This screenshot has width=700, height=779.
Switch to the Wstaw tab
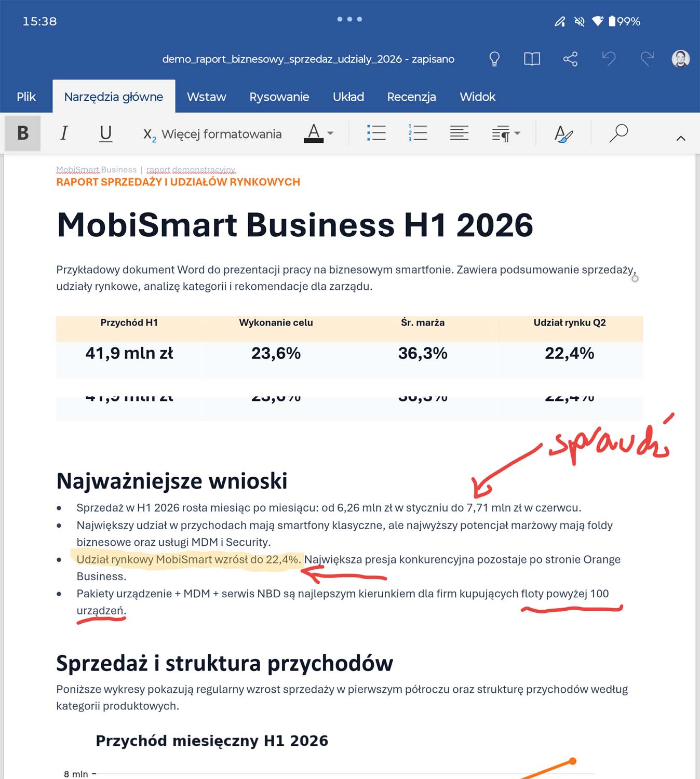click(x=207, y=97)
